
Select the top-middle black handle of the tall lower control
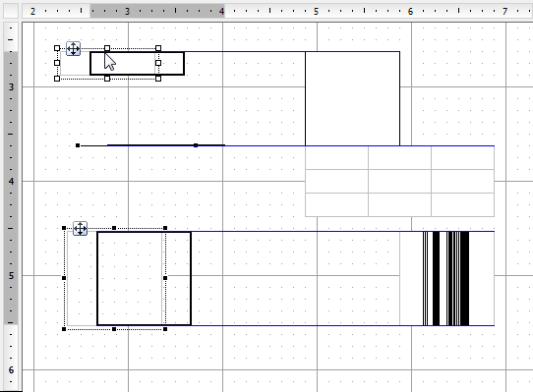(114, 228)
